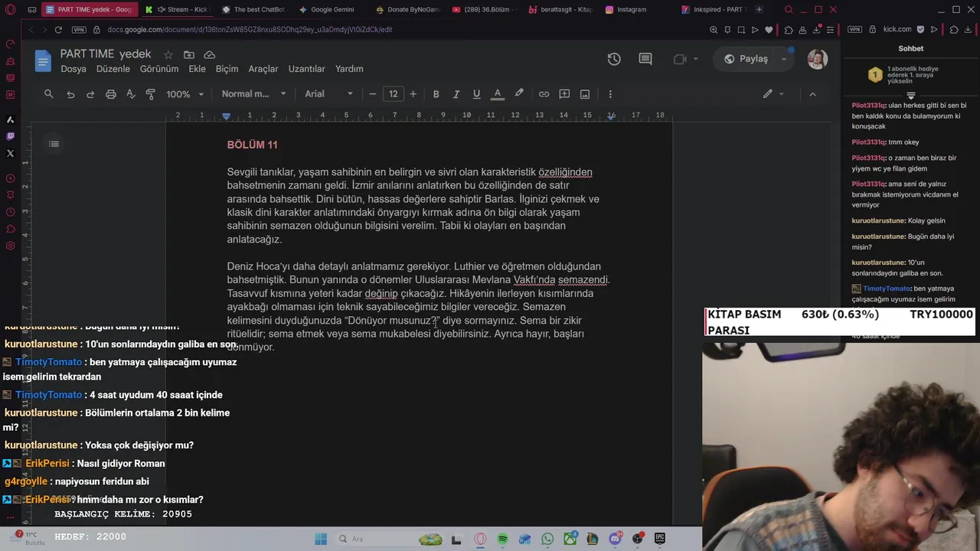
Task: Toggle italic formatting
Action: click(x=456, y=94)
